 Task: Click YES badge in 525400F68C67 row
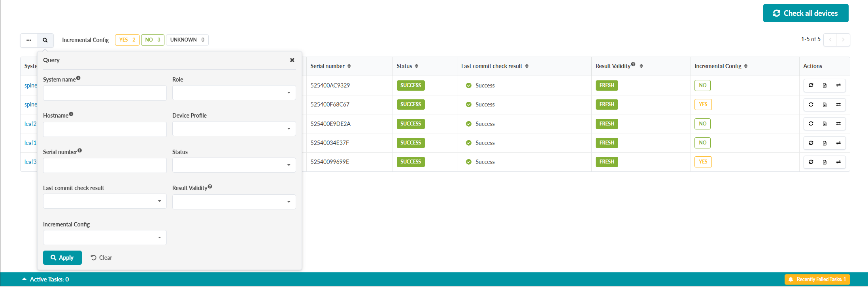pyautogui.click(x=703, y=105)
